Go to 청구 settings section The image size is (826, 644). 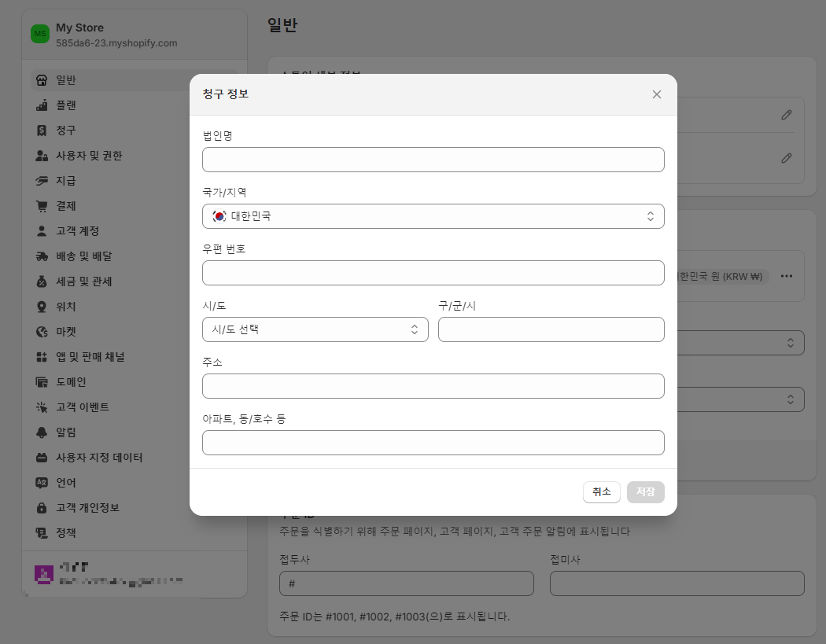point(135,131)
